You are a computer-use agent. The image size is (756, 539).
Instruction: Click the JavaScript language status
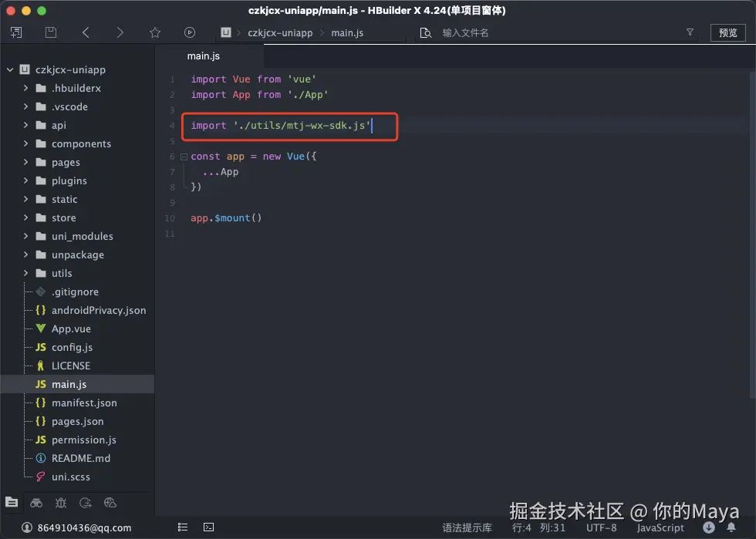[660, 528]
